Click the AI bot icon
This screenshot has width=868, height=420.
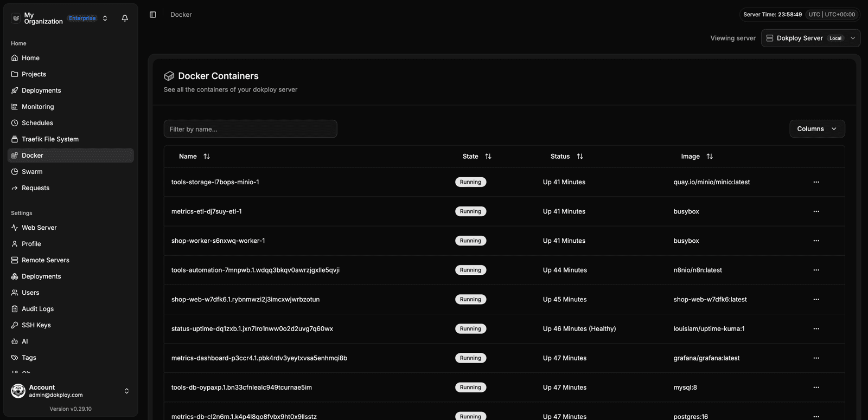[15, 341]
